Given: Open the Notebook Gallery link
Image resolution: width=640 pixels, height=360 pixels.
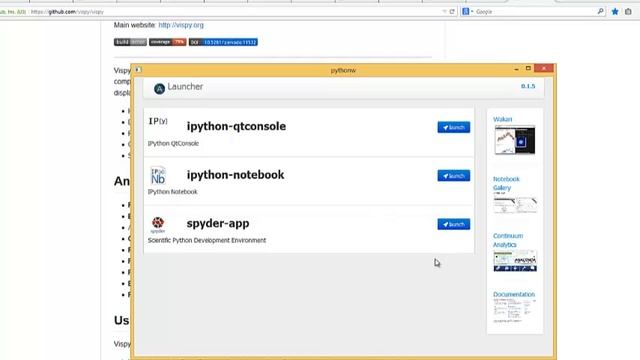Looking at the screenshot, I should click(506, 183).
